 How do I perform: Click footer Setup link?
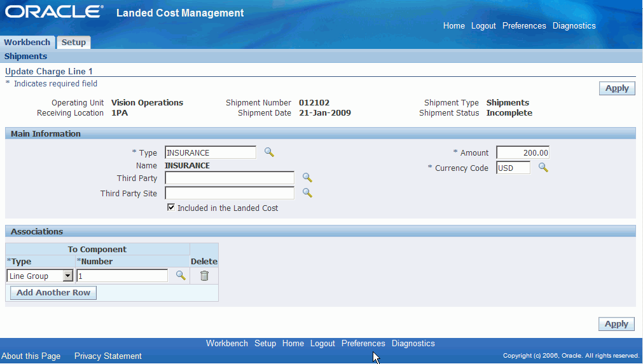click(265, 343)
